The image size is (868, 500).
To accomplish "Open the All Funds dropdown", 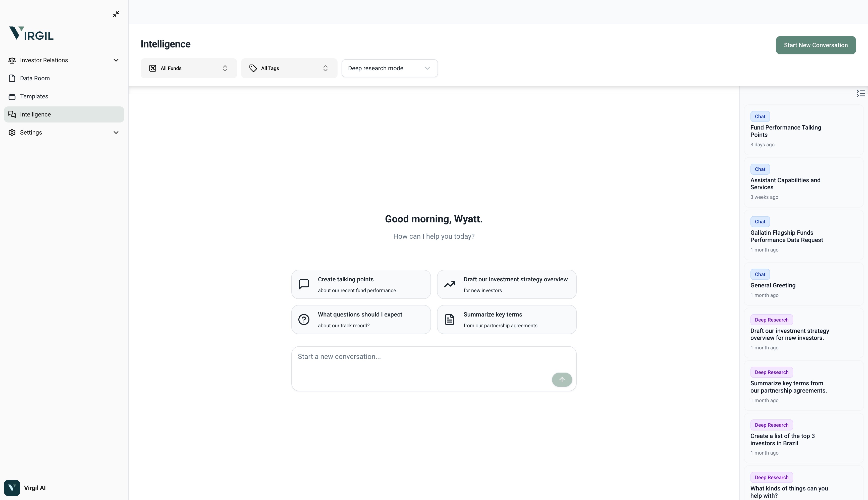I will coord(189,68).
